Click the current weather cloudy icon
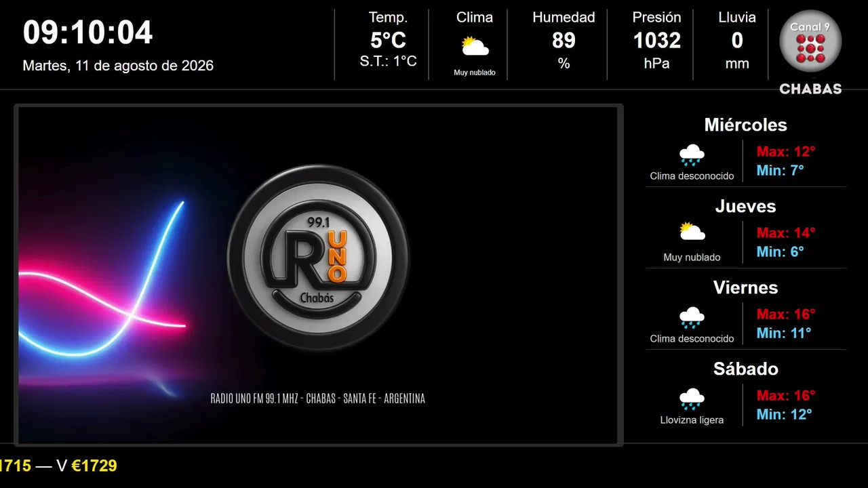This screenshot has width=868, height=488. pos(475,47)
